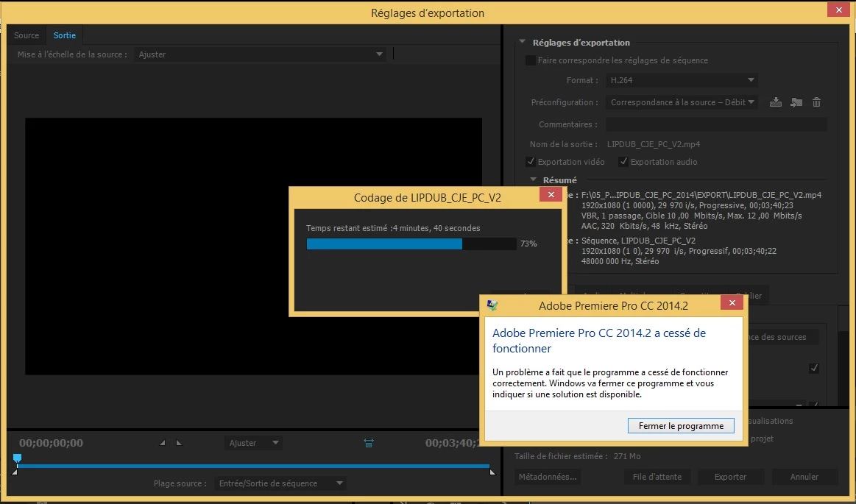Close the Adobe Premiere Pro crash dialog
Screen dimensions: 856x504
pyautogui.click(x=732, y=302)
